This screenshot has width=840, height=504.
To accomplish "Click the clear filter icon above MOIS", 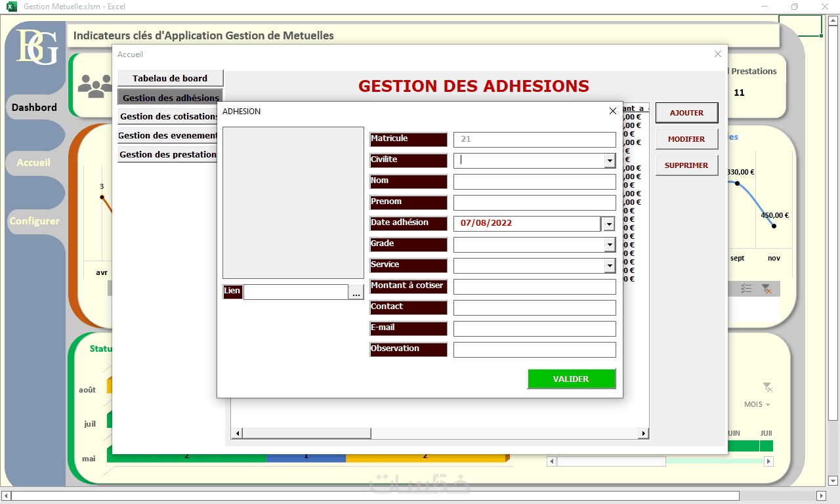I will pyautogui.click(x=768, y=388).
